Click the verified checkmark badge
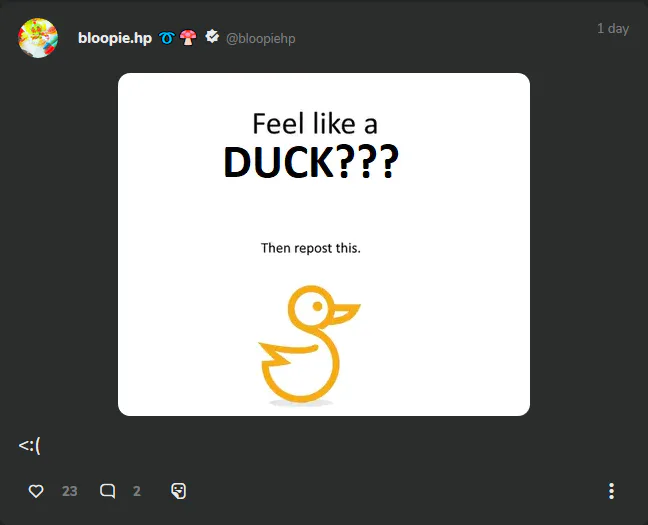The height and width of the screenshot is (525, 648). [x=212, y=37]
